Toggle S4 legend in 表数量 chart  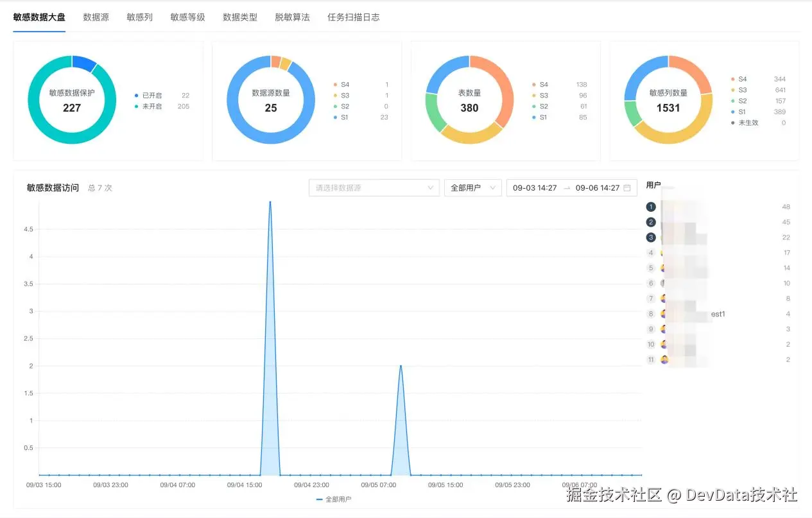click(x=540, y=85)
